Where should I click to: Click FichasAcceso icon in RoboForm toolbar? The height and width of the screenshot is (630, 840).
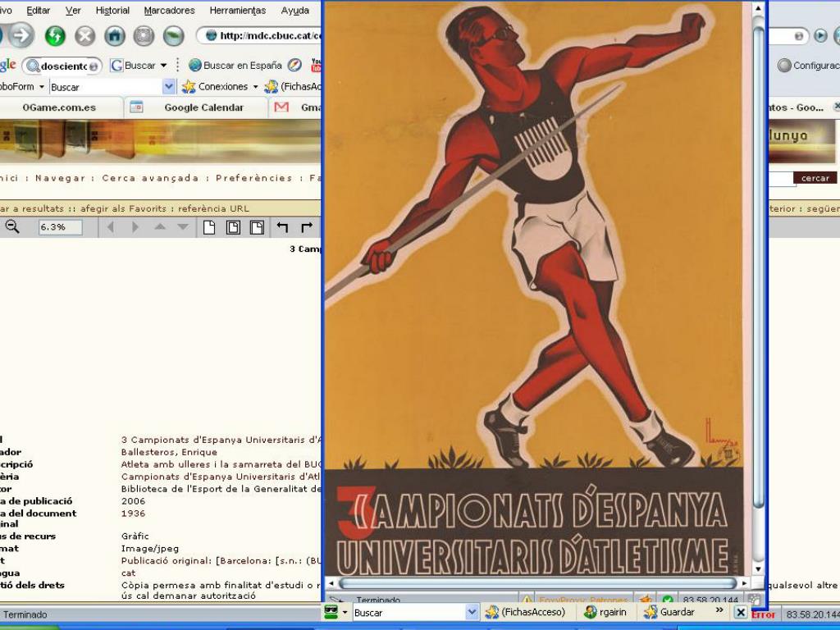(x=272, y=86)
